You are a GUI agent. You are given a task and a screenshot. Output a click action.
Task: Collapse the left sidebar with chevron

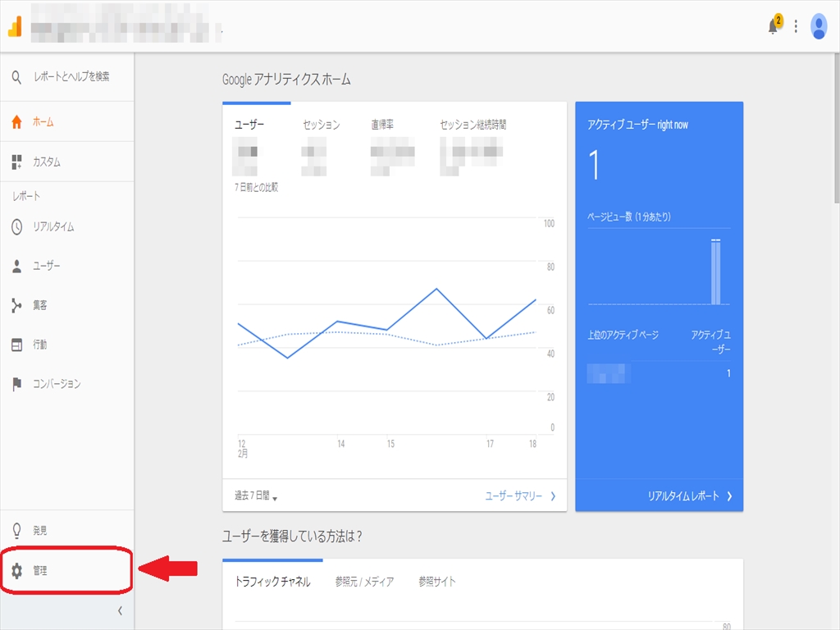click(x=120, y=611)
